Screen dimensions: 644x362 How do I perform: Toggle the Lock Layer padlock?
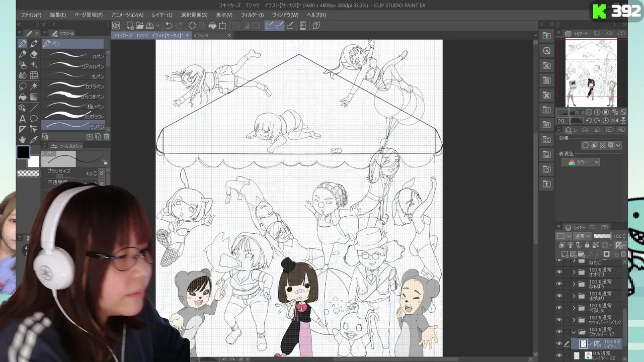coord(587,245)
